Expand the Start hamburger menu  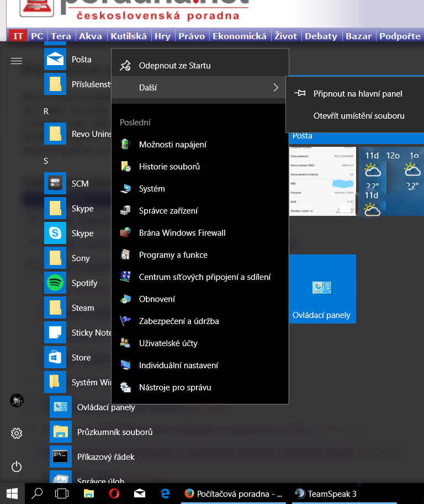point(17,61)
